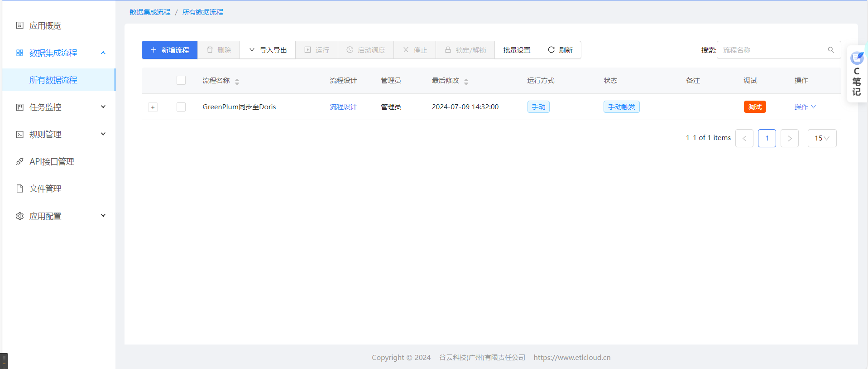This screenshot has width=868, height=369.
Task: Click the 应用概览 sidebar icon
Action: tap(20, 25)
